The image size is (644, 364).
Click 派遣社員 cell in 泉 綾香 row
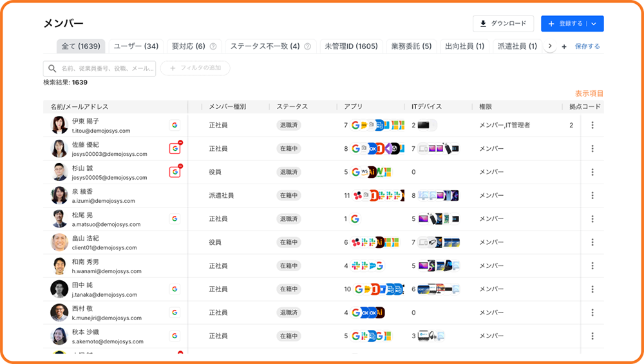(x=222, y=196)
